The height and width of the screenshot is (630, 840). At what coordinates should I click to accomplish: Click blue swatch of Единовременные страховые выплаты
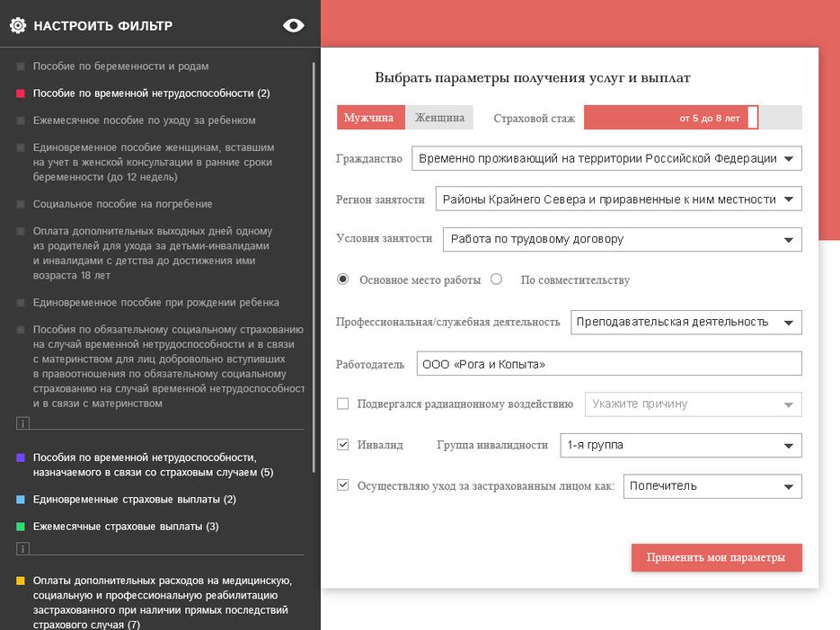point(21,500)
